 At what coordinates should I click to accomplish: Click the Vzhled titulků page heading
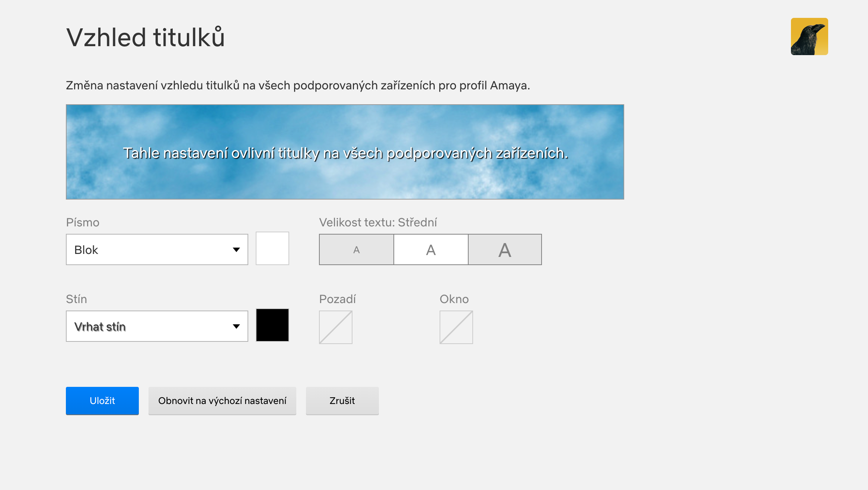(146, 37)
